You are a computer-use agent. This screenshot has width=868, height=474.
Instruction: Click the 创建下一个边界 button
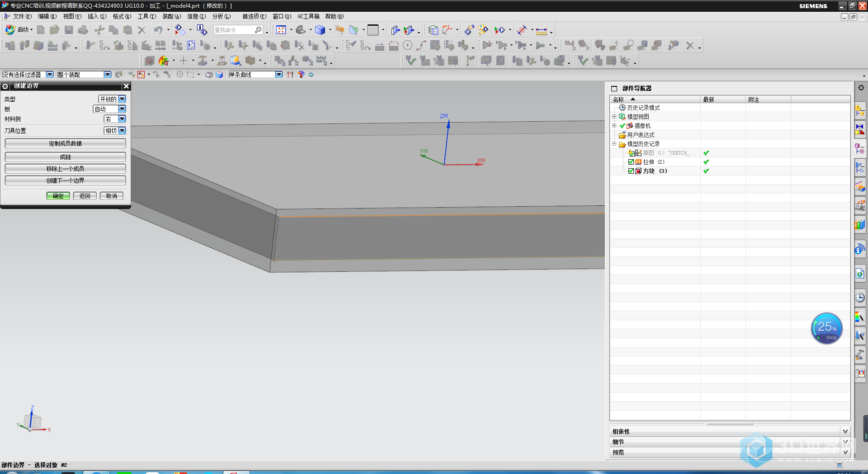click(x=66, y=180)
